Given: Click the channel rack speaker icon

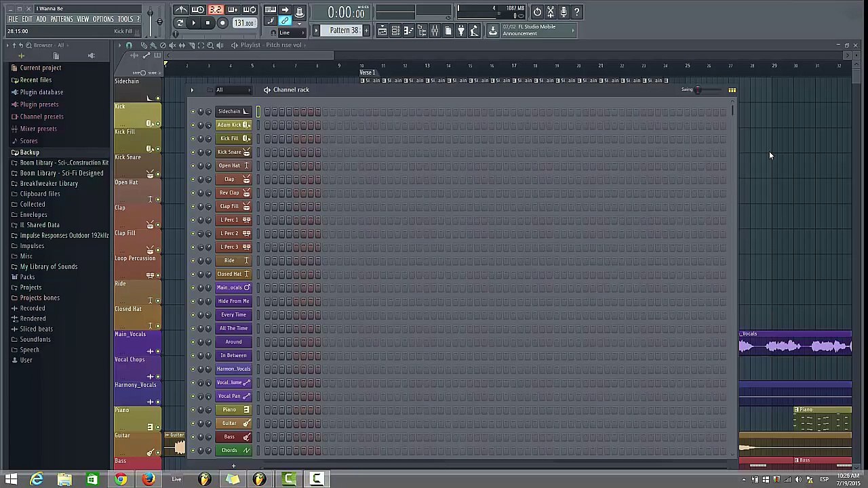Looking at the screenshot, I should (267, 89).
